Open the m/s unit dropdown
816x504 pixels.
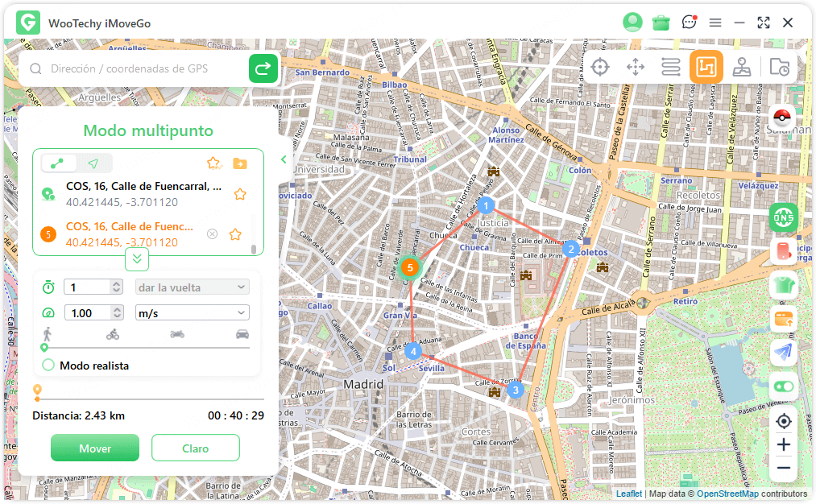click(192, 312)
